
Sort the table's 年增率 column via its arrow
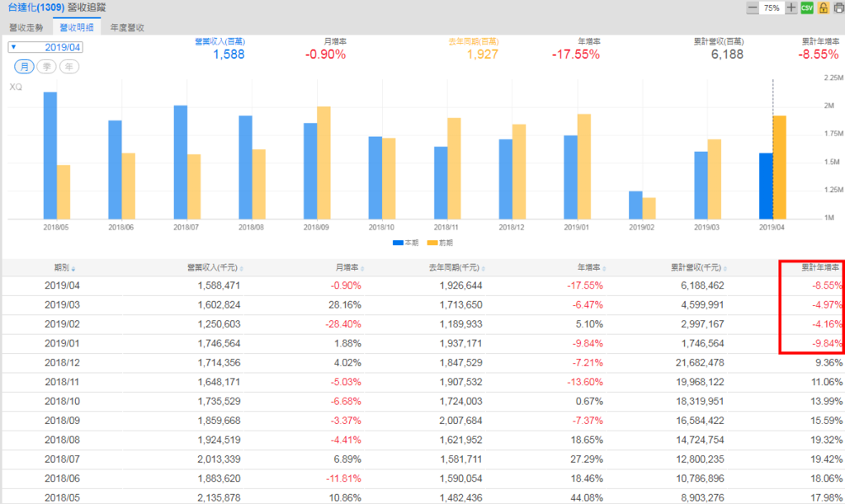tap(604, 269)
